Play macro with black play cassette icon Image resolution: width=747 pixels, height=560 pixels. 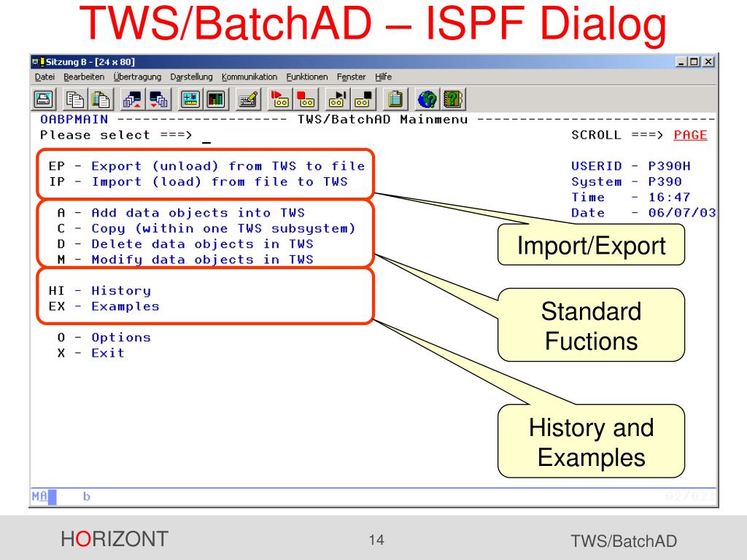(337, 99)
